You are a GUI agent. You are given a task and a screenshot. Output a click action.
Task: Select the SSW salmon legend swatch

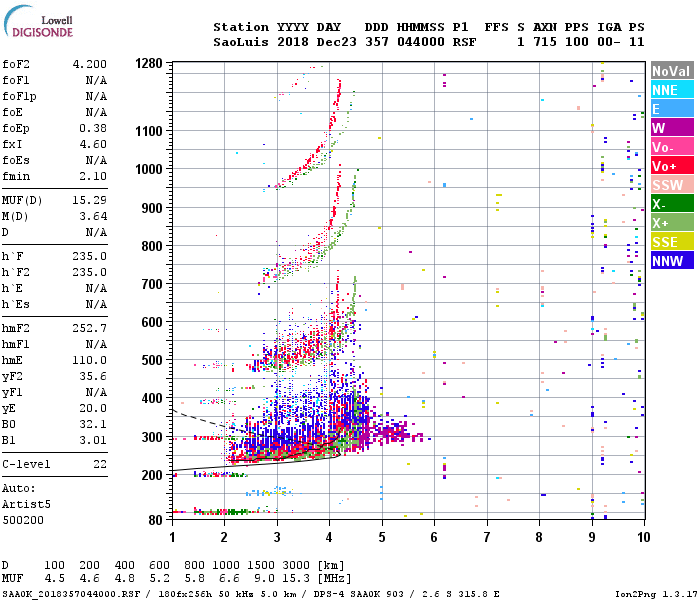672,184
